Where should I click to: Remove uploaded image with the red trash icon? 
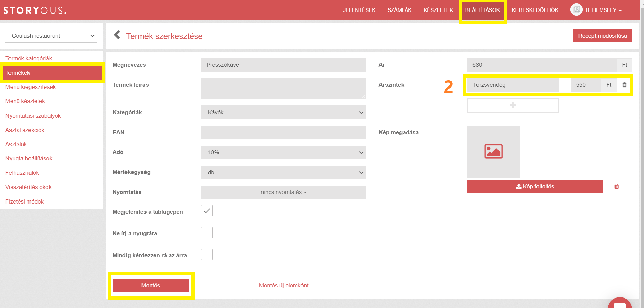[617, 186]
